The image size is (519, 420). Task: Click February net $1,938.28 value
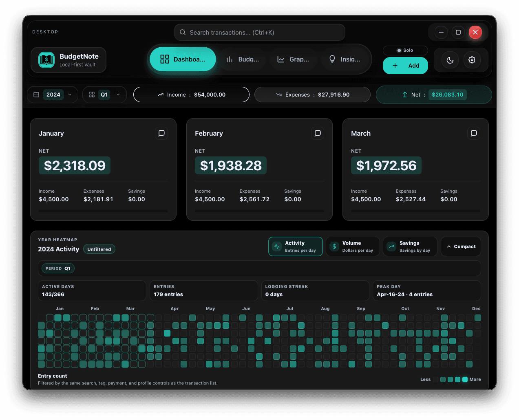click(x=231, y=165)
